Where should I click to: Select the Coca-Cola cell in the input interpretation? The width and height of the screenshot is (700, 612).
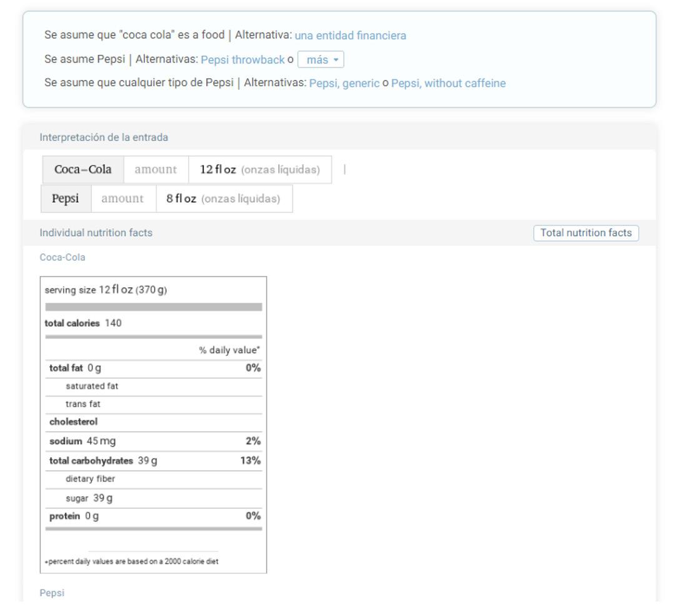[83, 169]
